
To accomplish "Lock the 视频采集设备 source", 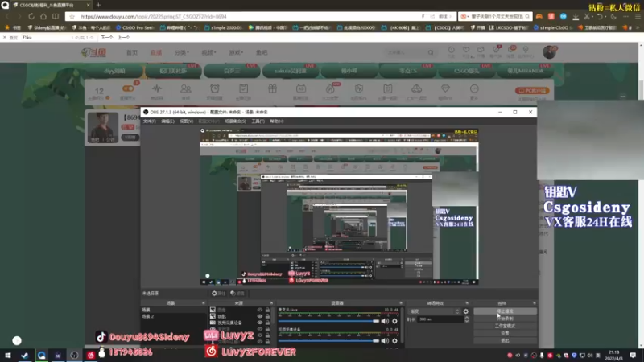I will coord(267,323).
